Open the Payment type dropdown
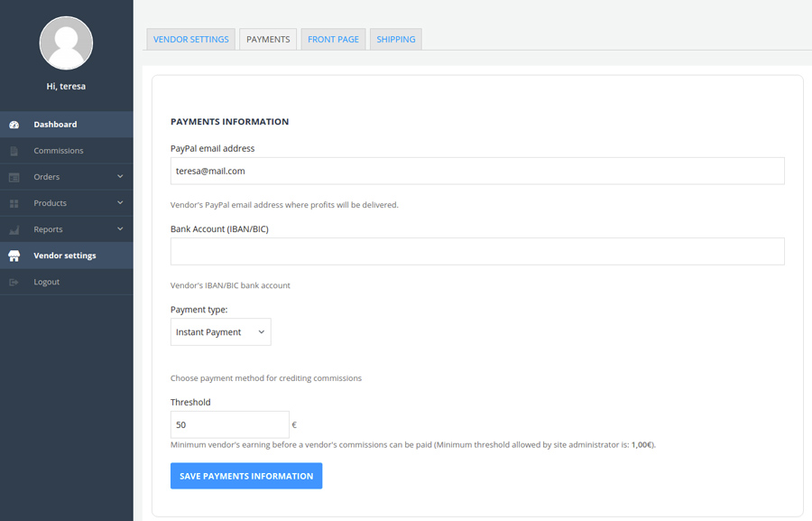The height and width of the screenshot is (521, 812). click(x=220, y=332)
